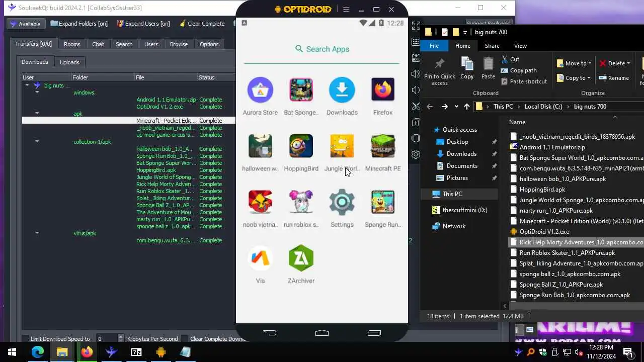
Task: Switch to the Soulseek Rooms tab
Action: pos(72,44)
